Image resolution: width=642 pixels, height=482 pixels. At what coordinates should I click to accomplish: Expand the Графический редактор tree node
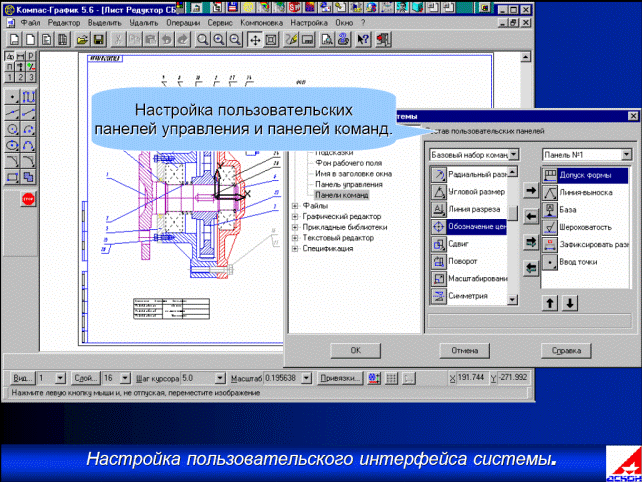pos(295,216)
